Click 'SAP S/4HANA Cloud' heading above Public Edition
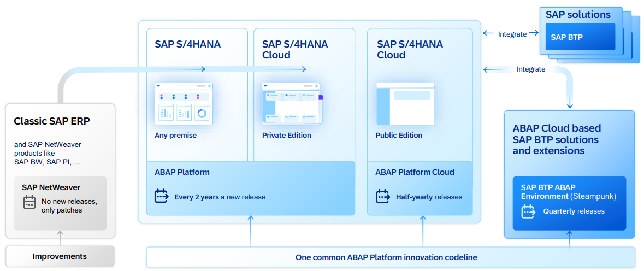 (x=410, y=50)
